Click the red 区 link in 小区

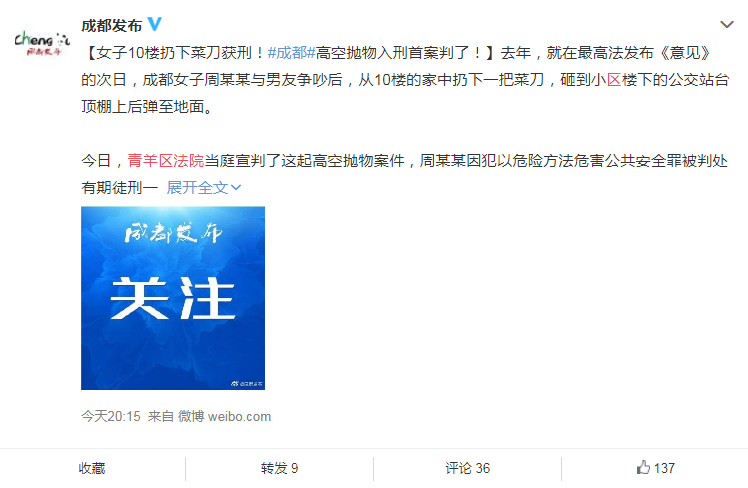614,80
